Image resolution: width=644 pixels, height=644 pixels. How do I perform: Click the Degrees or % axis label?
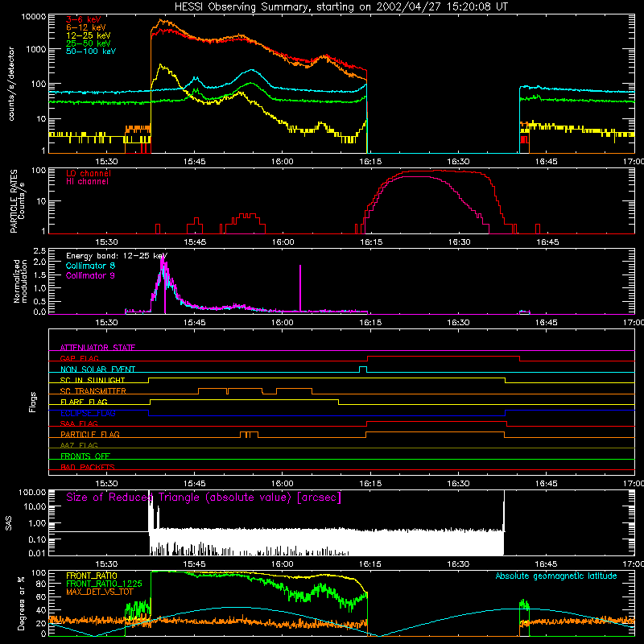pyautogui.click(x=21, y=603)
